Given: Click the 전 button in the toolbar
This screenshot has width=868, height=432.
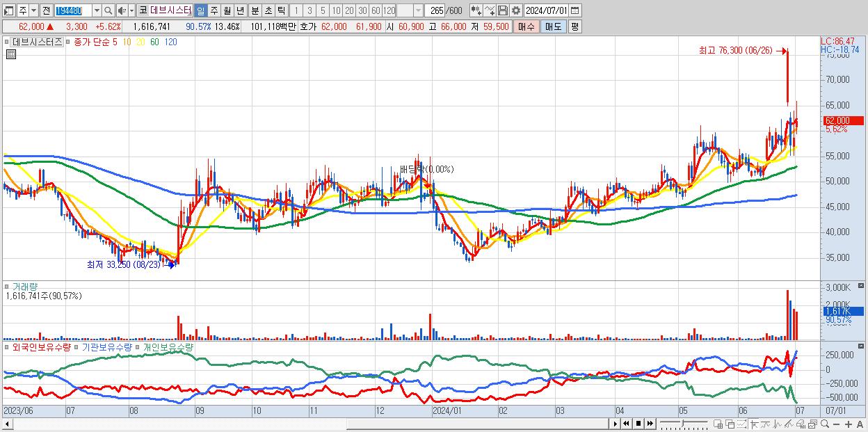Looking at the screenshot, I should (x=46, y=10).
